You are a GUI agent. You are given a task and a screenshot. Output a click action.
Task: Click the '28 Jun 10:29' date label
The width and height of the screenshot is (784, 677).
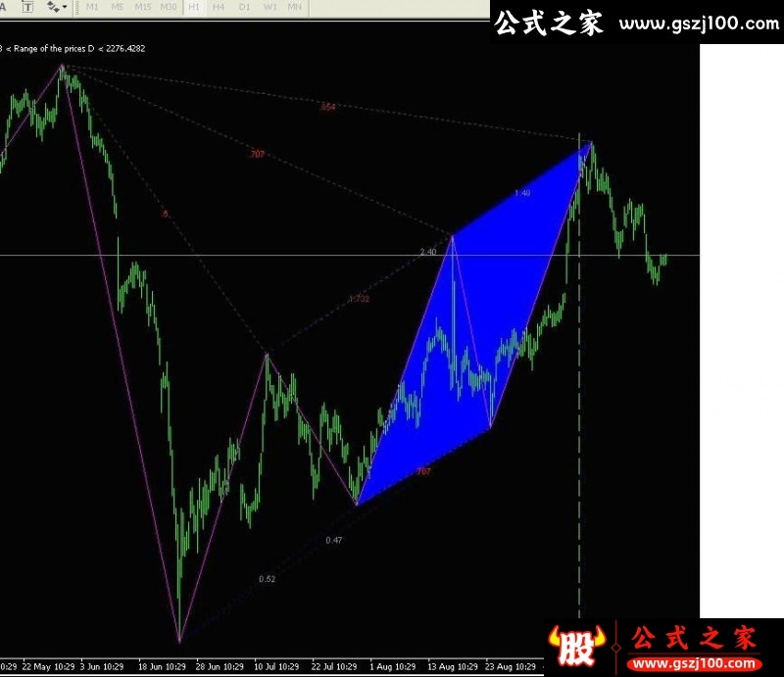point(220,666)
